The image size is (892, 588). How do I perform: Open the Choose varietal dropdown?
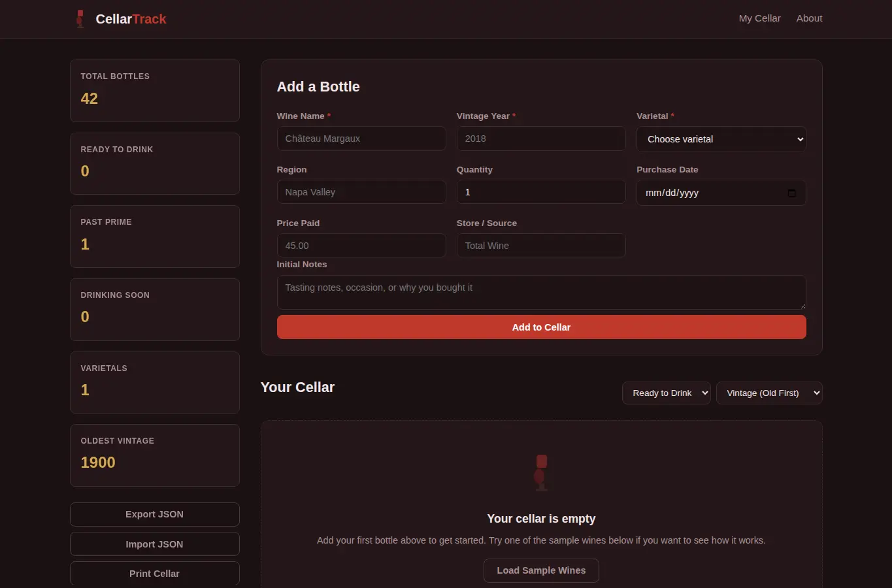pyautogui.click(x=721, y=139)
